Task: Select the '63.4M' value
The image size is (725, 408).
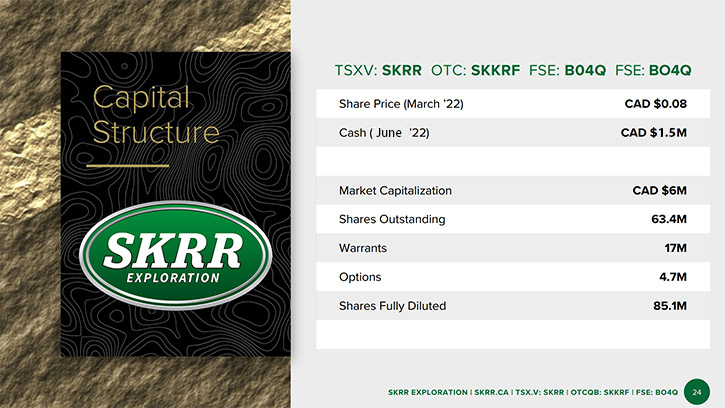Action: [x=669, y=219]
